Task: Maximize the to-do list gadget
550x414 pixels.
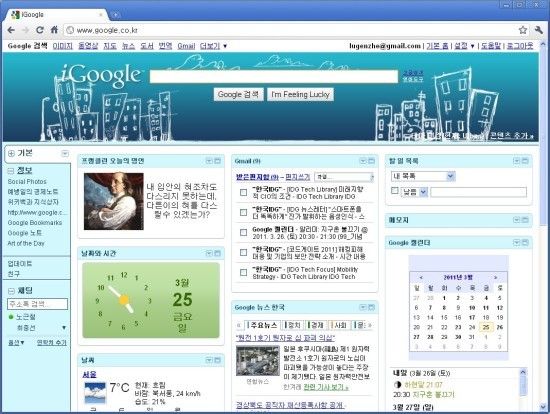Action: click(x=525, y=161)
